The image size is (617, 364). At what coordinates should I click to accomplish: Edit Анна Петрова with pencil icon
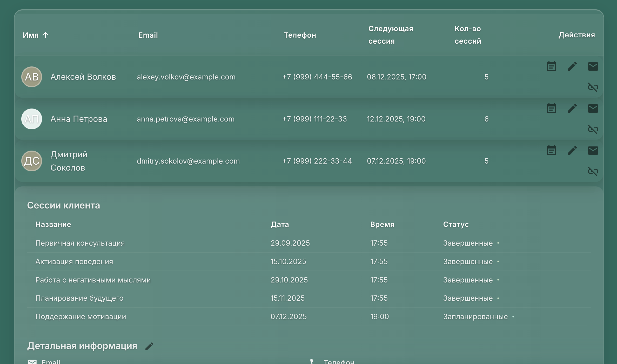(572, 109)
